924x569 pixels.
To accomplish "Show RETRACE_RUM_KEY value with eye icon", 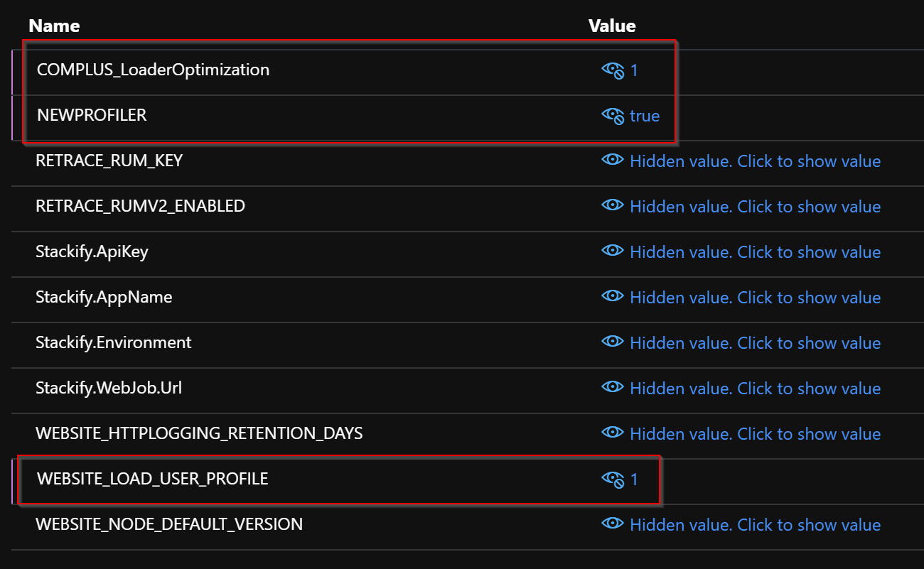I will (613, 161).
